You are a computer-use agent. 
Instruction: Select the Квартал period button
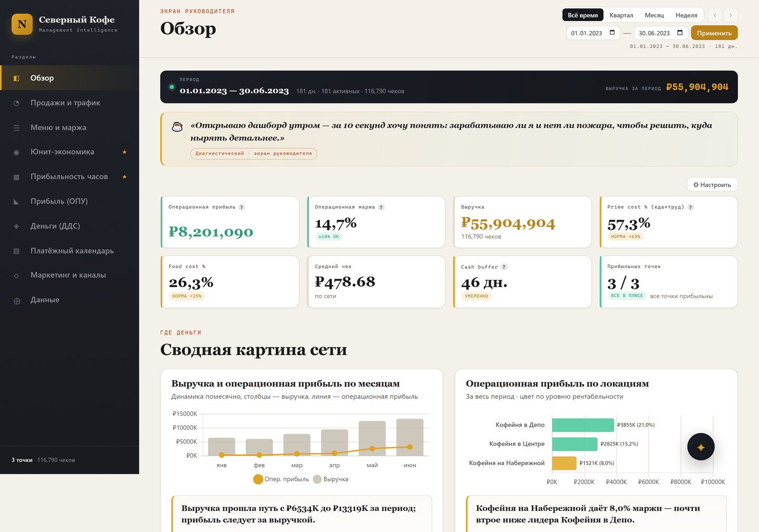(x=621, y=15)
